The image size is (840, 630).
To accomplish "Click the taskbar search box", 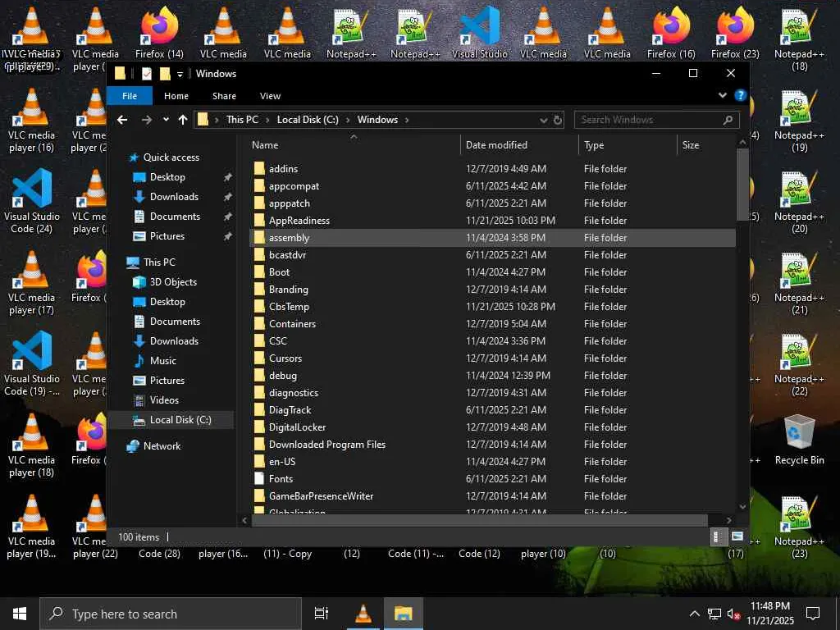I will [x=171, y=614].
